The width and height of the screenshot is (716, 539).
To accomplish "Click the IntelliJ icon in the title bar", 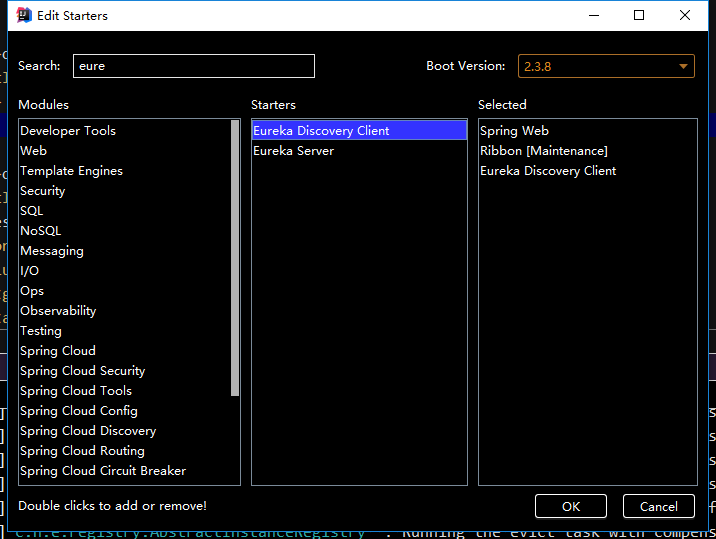I will click(x=24, y=15).
